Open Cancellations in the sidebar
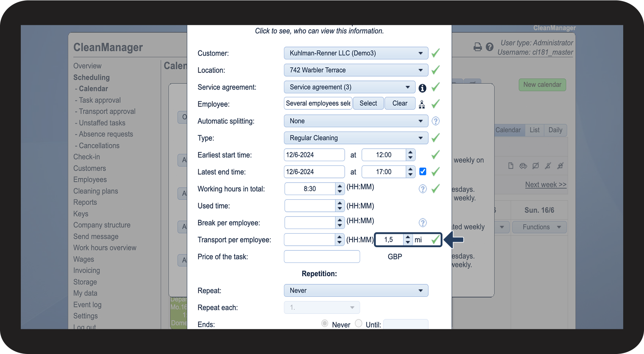The height and width of the screenshot is (354, 644). [x=99, y=145]
